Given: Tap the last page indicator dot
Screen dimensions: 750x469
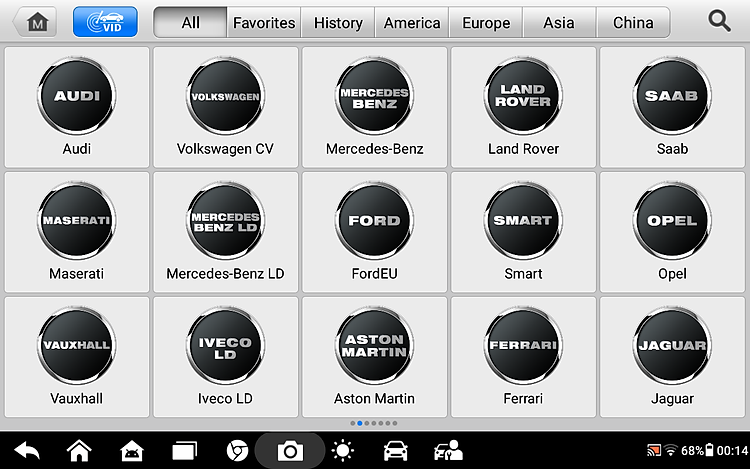Looking at the screenshot, I should click(x=395, y=423).
